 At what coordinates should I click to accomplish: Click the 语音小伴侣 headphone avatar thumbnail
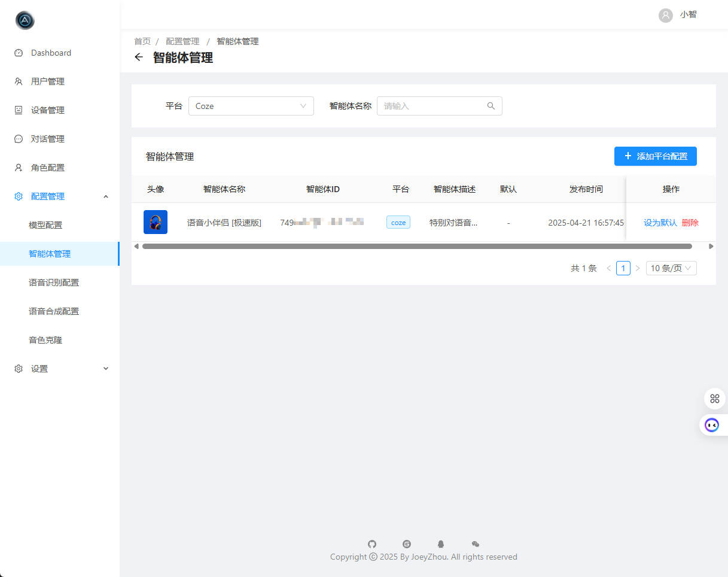tap(156, 222)
